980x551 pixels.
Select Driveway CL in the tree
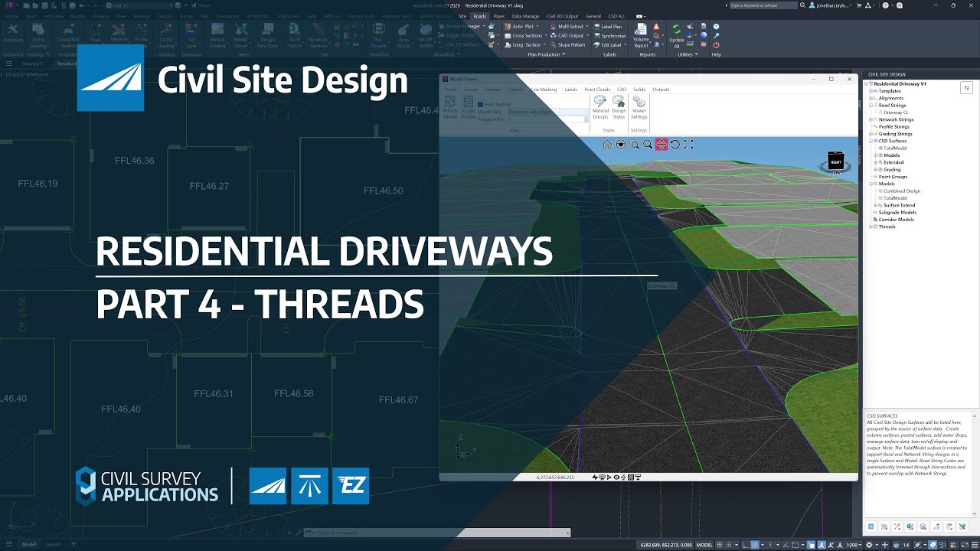pos(896,112)
